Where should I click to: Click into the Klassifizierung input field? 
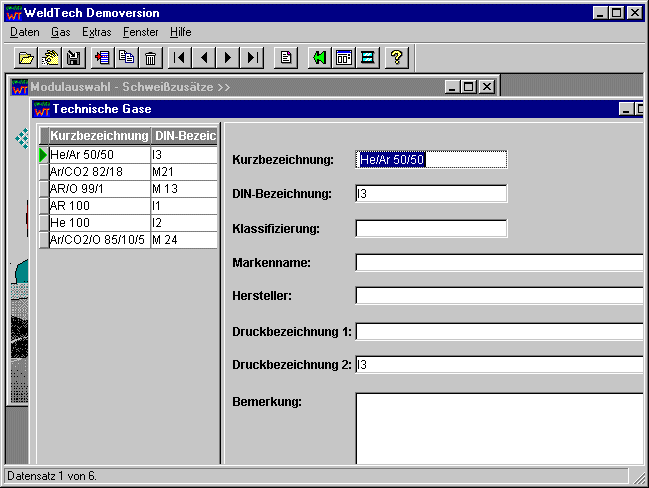(x=431, y=228)
